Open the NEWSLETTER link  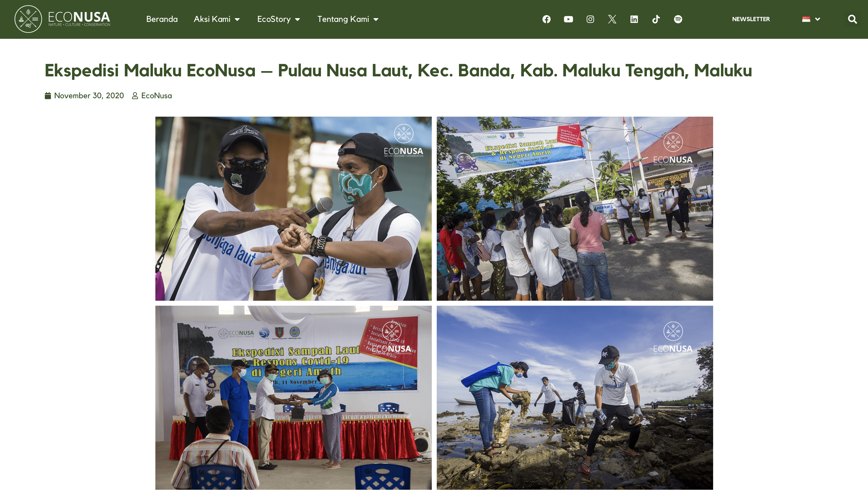click(751, 19)
